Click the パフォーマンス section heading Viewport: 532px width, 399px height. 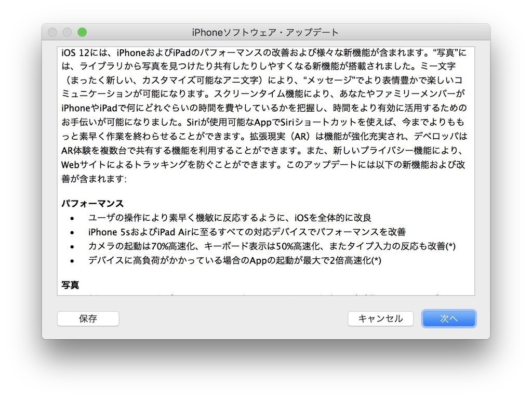click(x=92, y=204)
